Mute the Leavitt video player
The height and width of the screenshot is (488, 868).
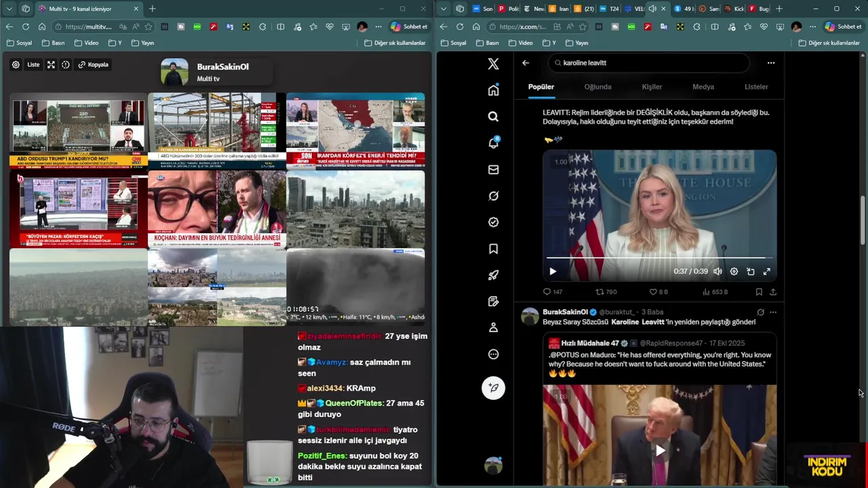point(717,271)
